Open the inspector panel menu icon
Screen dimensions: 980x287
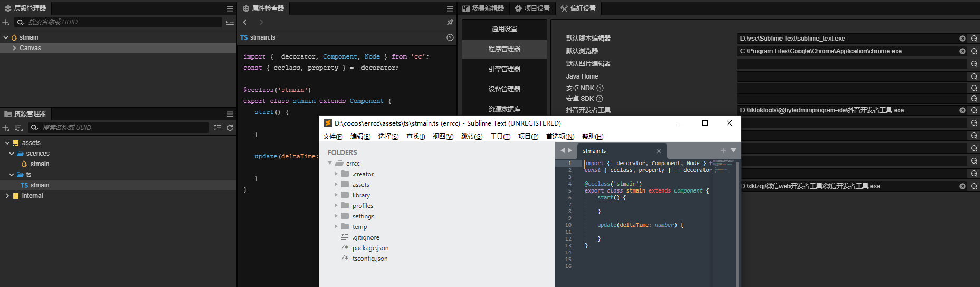[x=450, y=8]
